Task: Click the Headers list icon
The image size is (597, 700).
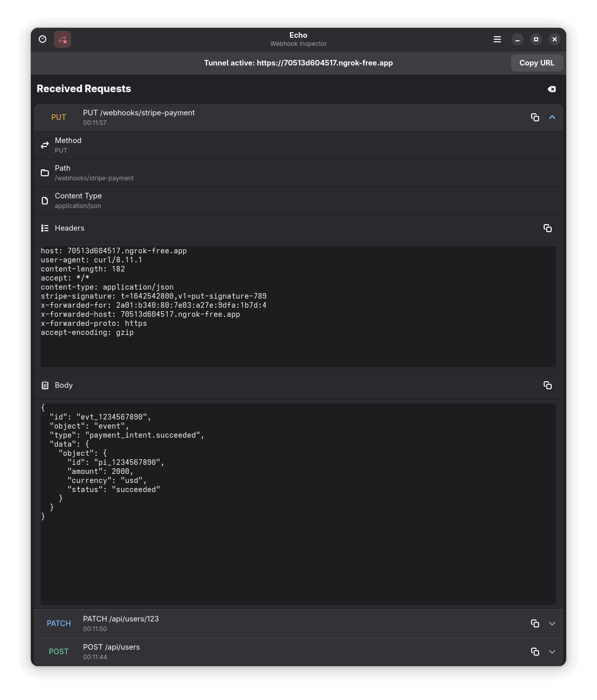Action: pyautogui.click(x=45, y=228)
